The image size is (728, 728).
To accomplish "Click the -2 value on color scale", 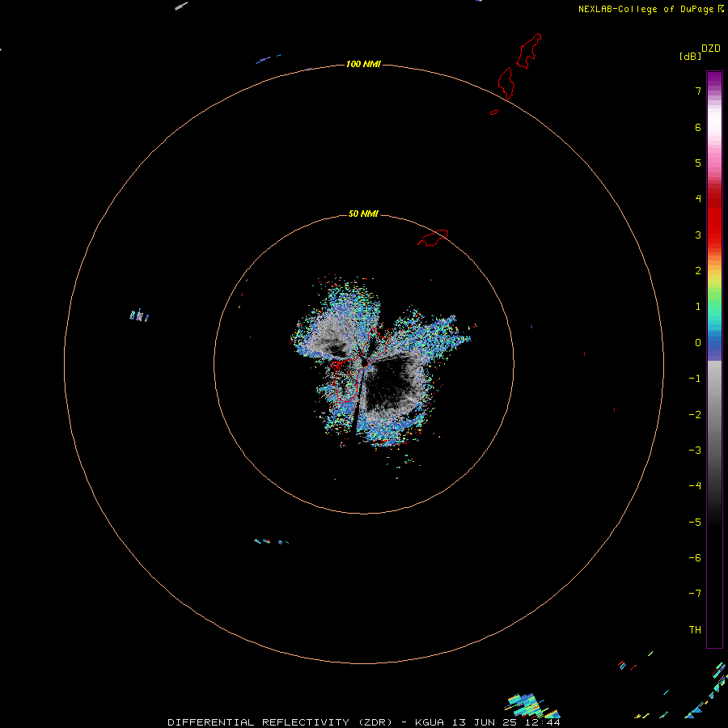I will 695,415.
